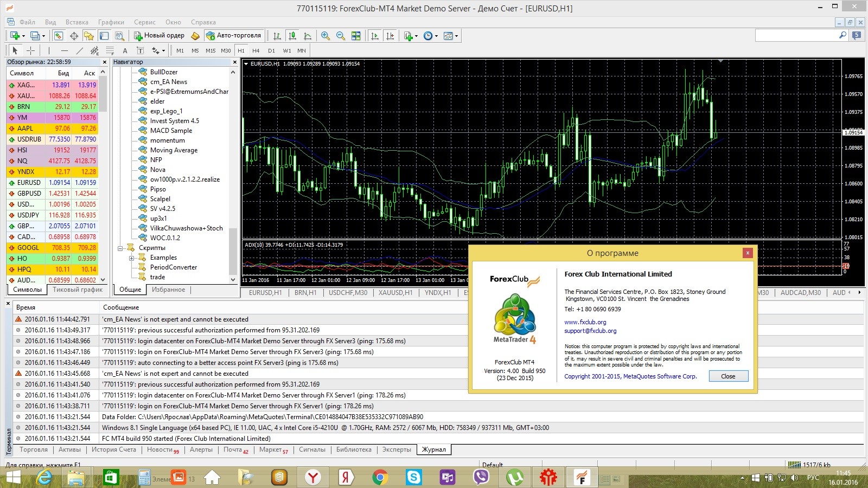The width and height of the screenshot is (868, 488).
Task: Open the www.fxclub.org link
Action: [585, 322]
